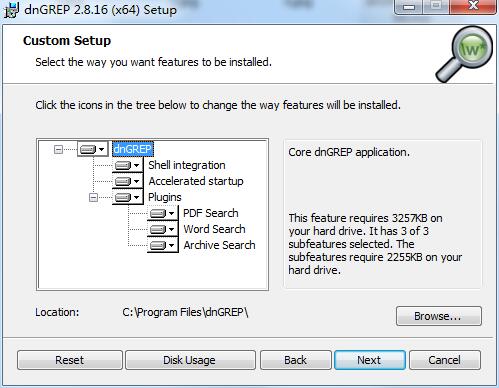Cancel the dnGREP setup
This screenshot has height=388, width=499.
coord(445,360)
